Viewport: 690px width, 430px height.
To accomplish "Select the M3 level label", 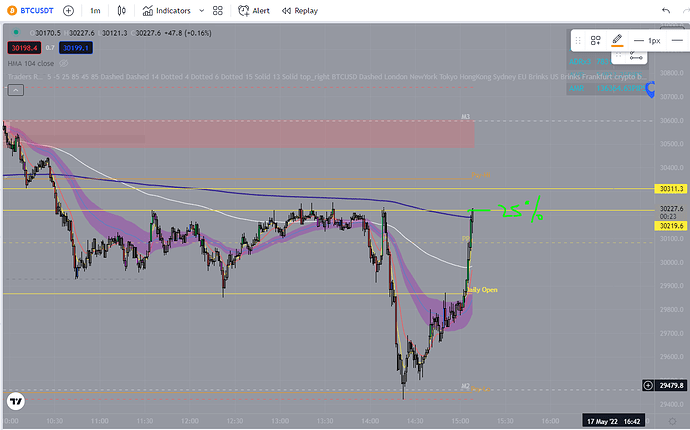I will pyautogui.click(x=466, y=117).
